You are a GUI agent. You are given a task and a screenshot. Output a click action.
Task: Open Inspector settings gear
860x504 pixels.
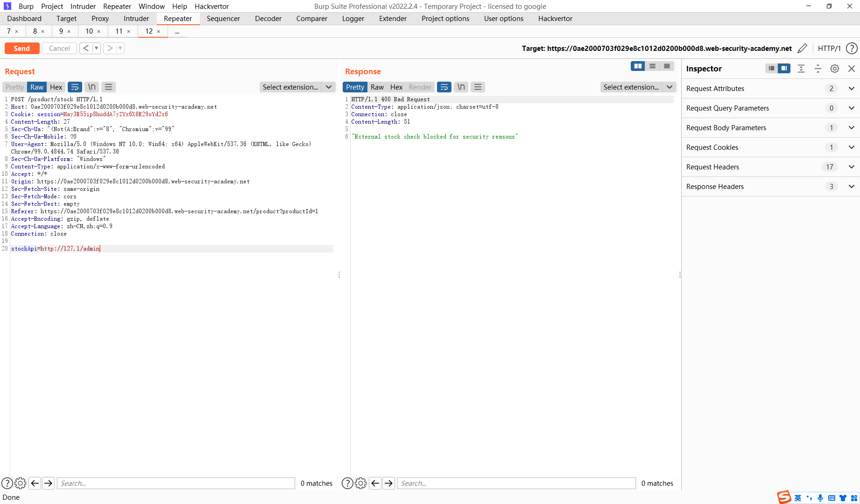(x=835, y=69)
